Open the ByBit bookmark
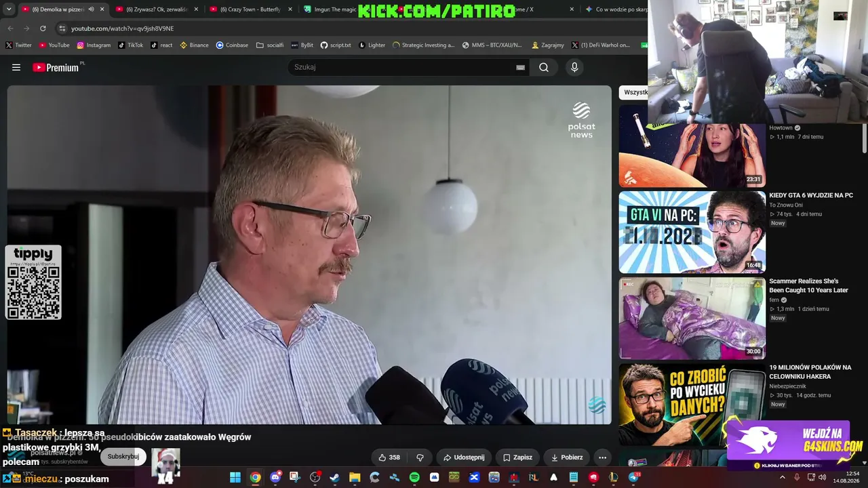The width and height of the screenshot is (868, 488). [302, 45]
